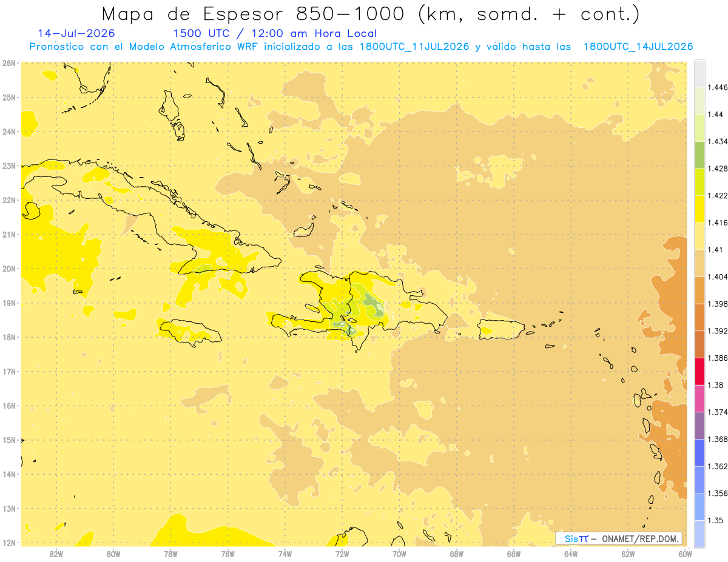This screenshot has width=728, height=562.
Task: Pick the orange swatch between 1.398 and 1.404
Action: 699,290
